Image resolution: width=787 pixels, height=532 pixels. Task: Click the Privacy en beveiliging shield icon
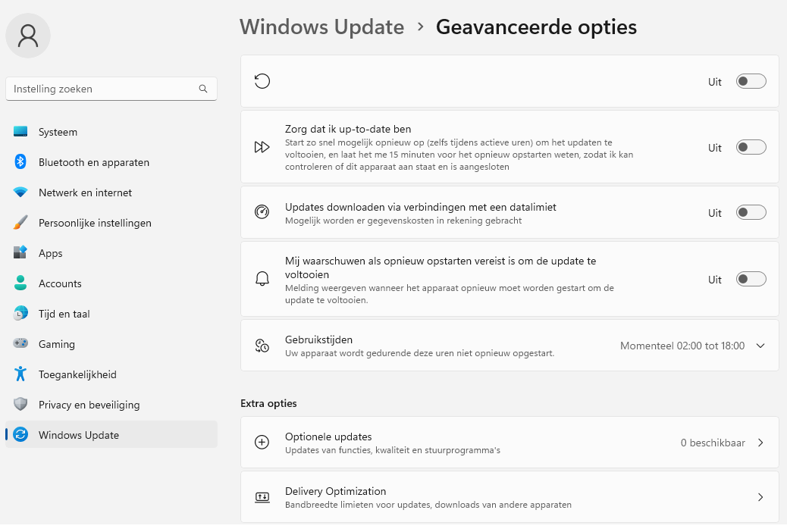pyautogui.click(x=20, y=405)
